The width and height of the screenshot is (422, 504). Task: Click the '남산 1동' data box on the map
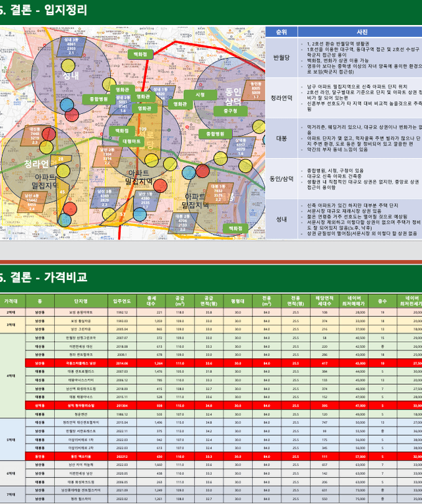click(145, 200)
